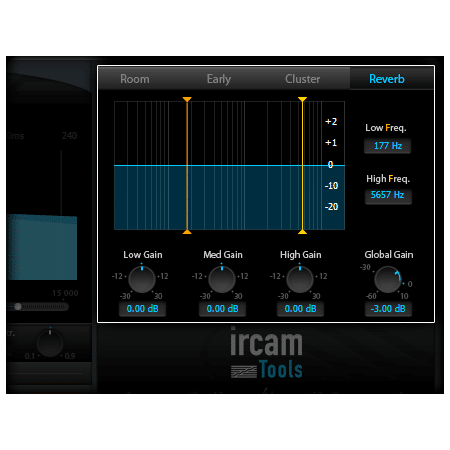Switch to the Room tab
This screenshot has height=450, width=450.
[x=135, y=79]
